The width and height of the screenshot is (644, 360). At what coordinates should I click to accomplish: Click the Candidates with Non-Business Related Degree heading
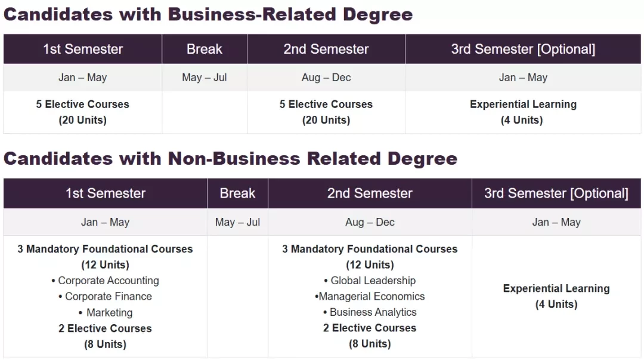[x=230, y=158]
